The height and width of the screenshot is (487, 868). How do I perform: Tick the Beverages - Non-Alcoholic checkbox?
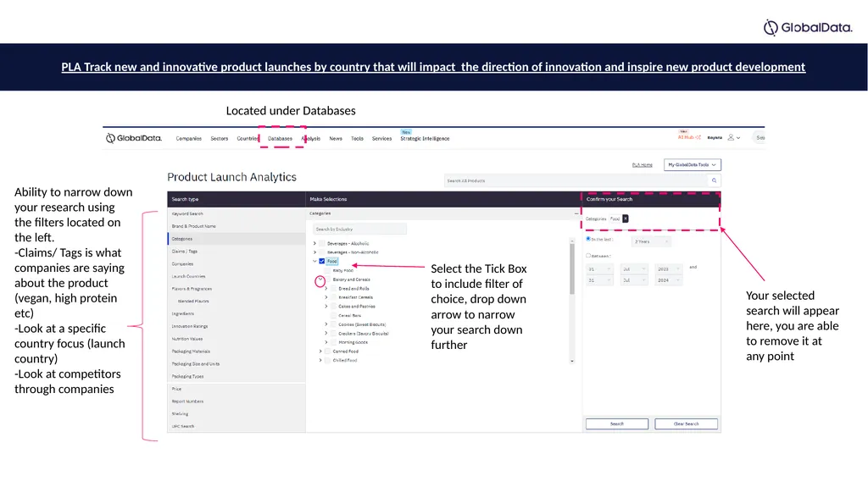click(321, 252)
